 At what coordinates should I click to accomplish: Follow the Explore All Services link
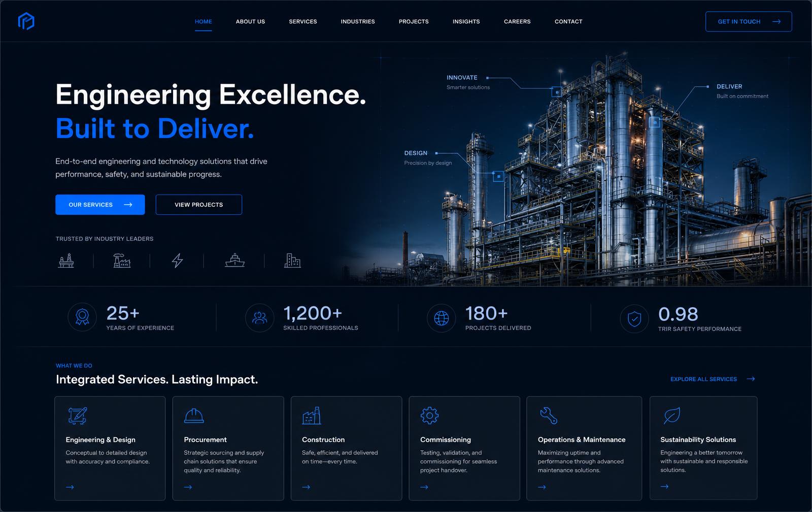point(713,379)
